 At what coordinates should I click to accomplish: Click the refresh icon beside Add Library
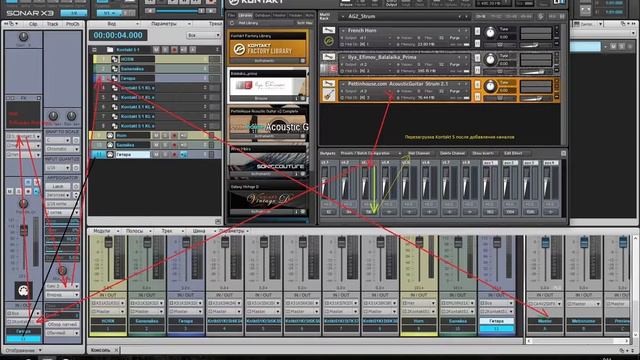232,23
